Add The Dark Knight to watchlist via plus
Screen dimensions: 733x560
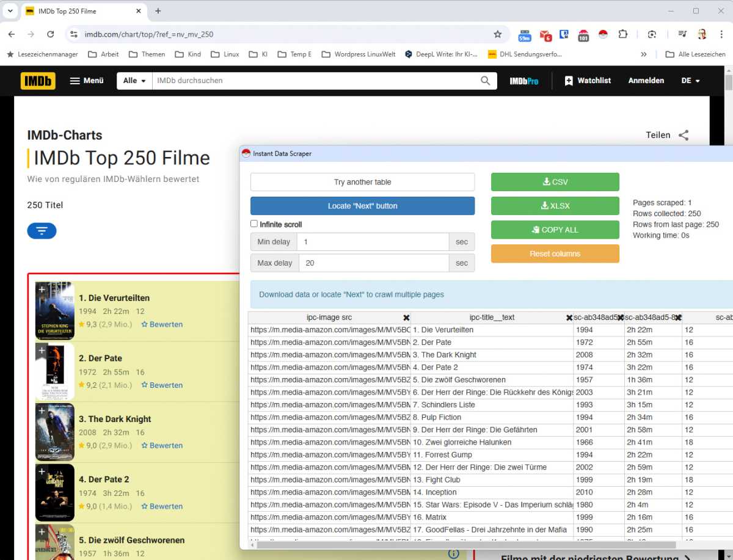pos(42,410)
